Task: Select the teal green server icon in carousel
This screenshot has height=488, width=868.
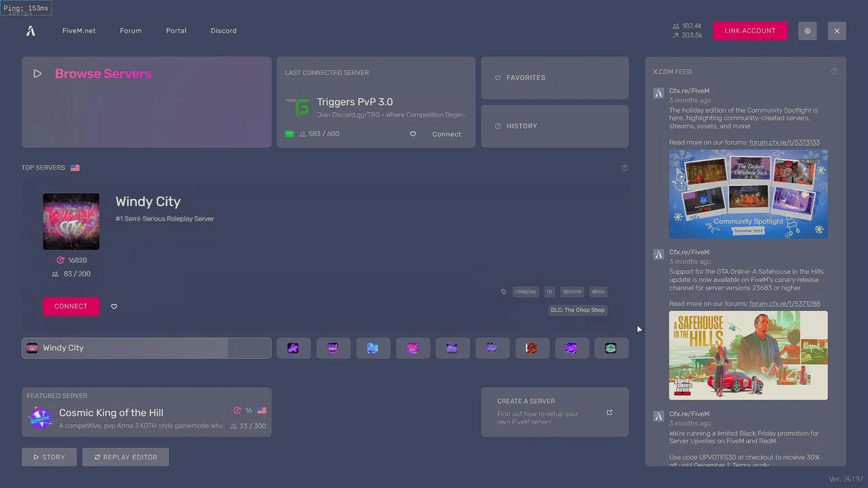Action: 611,348
